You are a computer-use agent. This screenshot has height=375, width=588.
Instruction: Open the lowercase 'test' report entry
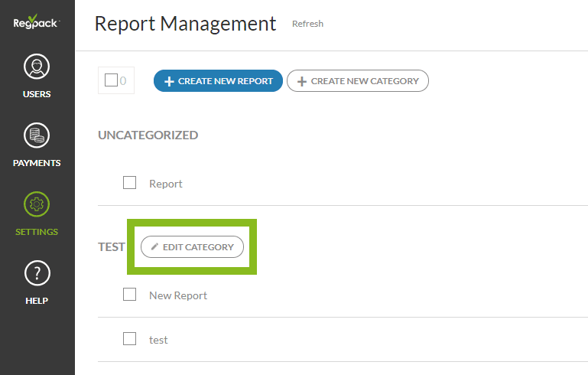pos(158,340)
